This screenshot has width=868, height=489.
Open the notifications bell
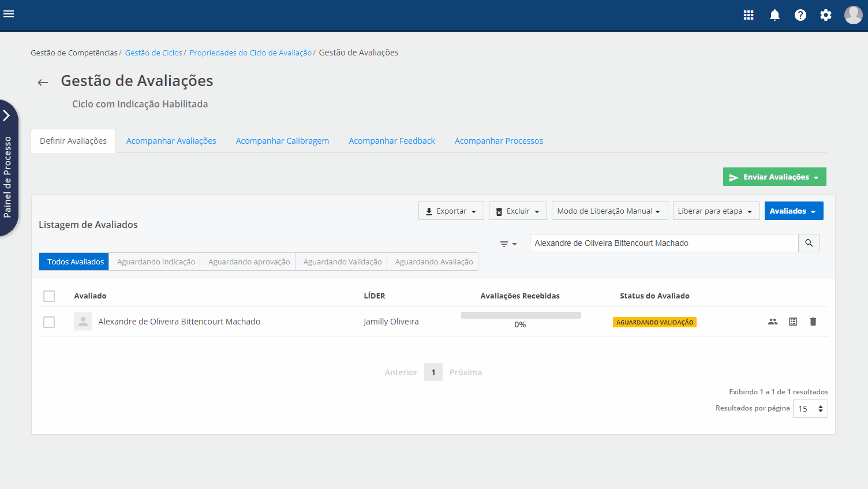pos(775,15)
